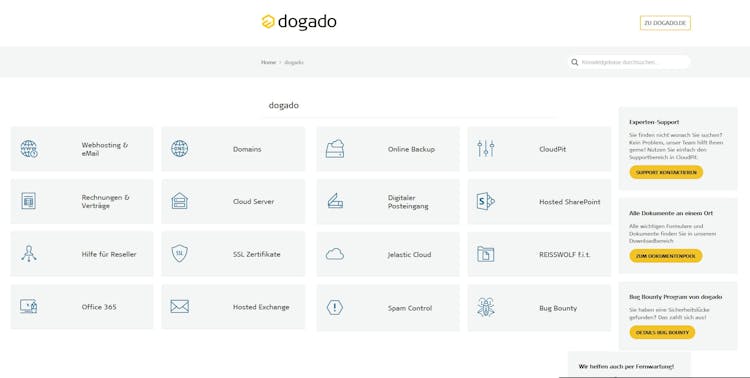Open the REISSWOLF f.i.t. category

pos(539,254)
